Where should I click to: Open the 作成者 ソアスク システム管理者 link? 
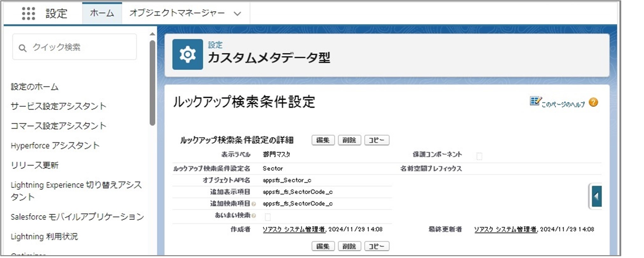tap(294, 229)
